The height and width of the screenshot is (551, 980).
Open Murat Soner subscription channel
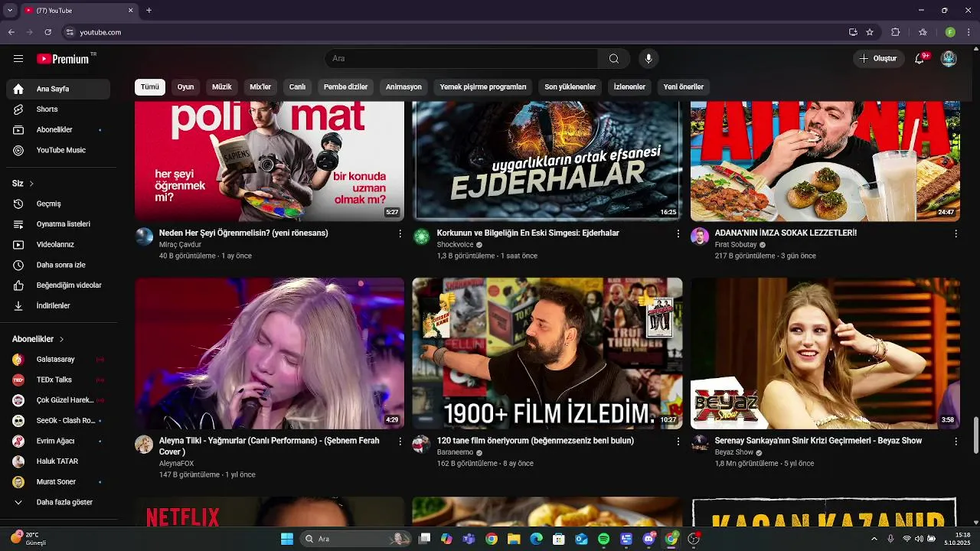[x=58, y=482]
